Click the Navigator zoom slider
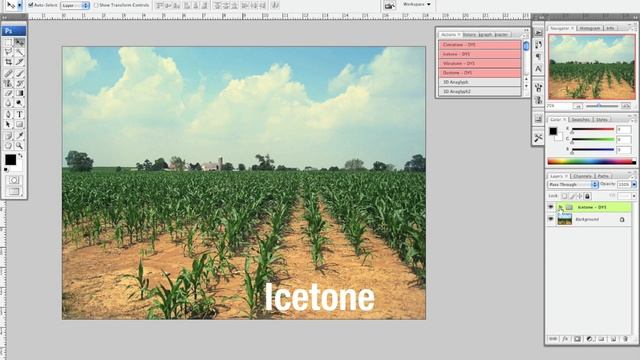Screen dimensions: 640x360 pos(602,106)
